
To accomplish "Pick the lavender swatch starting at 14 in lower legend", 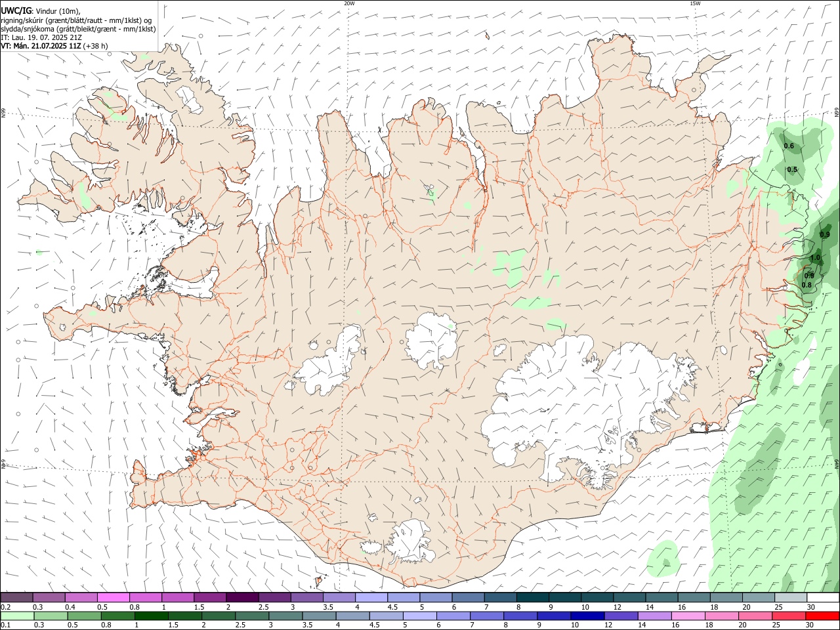I will point(654,616).
